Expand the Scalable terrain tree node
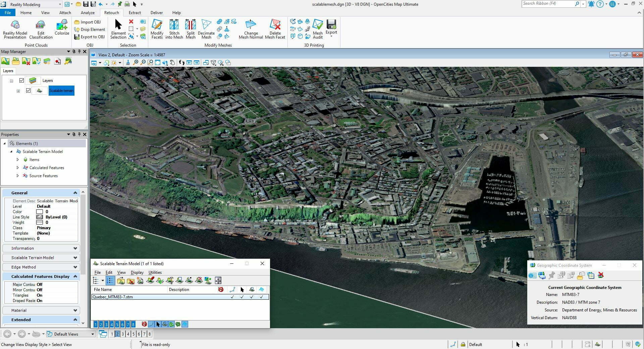The width and height of the screenshot is (644, 349). [x=18, y=91]
